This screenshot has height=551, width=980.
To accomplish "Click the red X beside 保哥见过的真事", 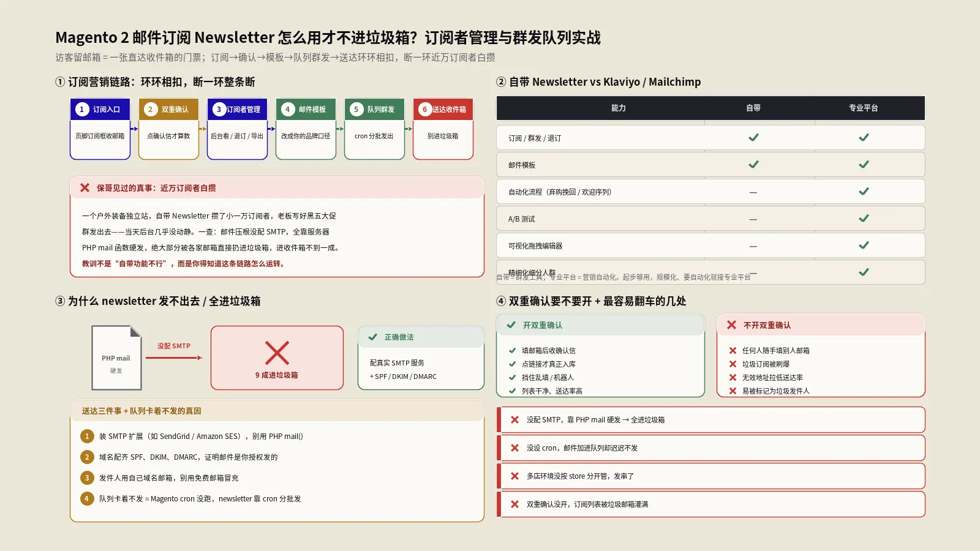I will click(85, 188).
